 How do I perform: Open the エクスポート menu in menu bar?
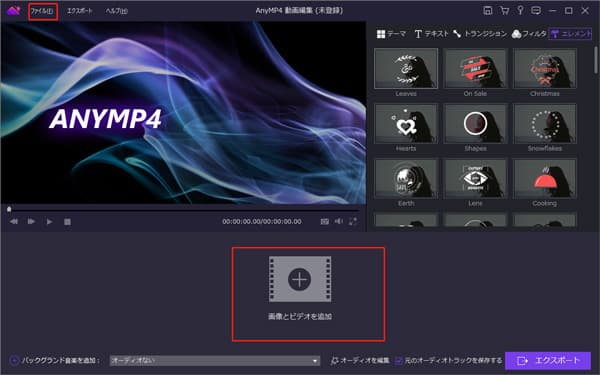(80, 11)
